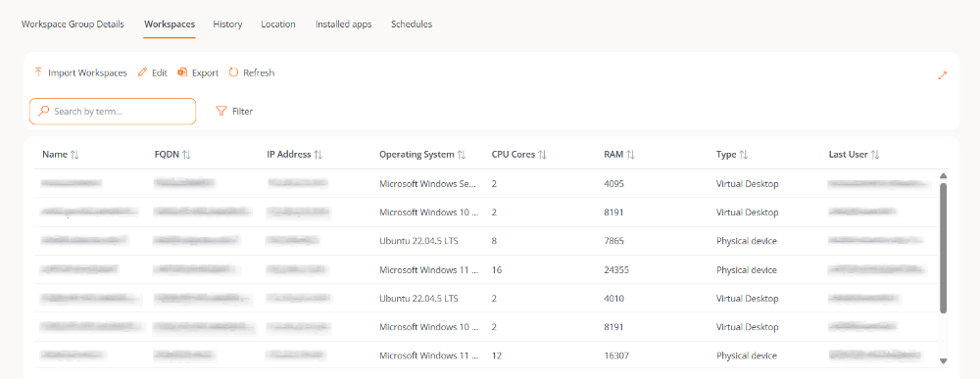The width and height of the screenshot is (980, 379).
Task: Click Virtual Desktop in the 4010 RAM row
Action: 748,299
